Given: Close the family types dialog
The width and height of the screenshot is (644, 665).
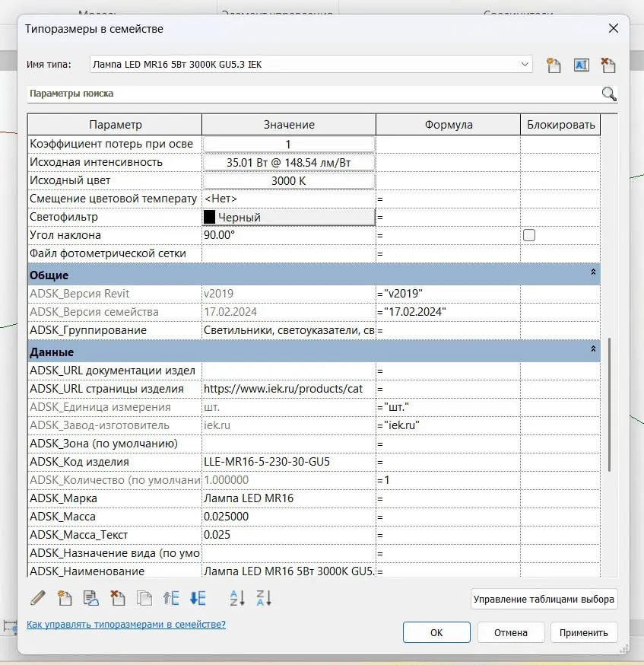Looking at the screenshot, I should pos(613,28).
